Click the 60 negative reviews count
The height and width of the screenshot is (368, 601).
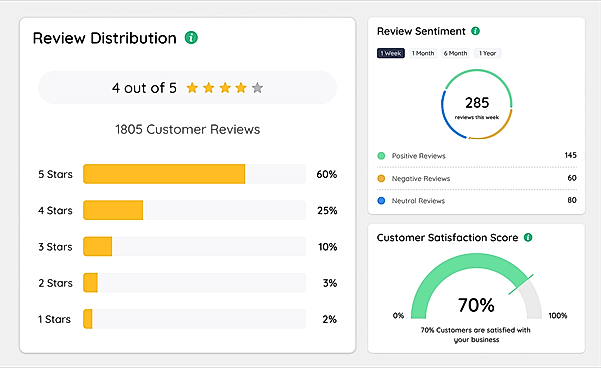pos(572,177)
